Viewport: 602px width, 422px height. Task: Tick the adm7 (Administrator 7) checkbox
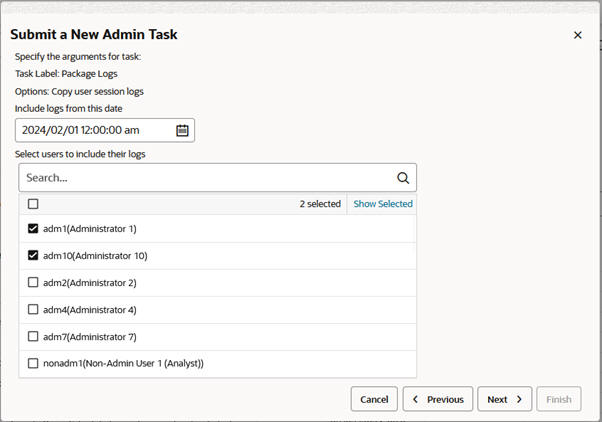click(x=33, y=337)
